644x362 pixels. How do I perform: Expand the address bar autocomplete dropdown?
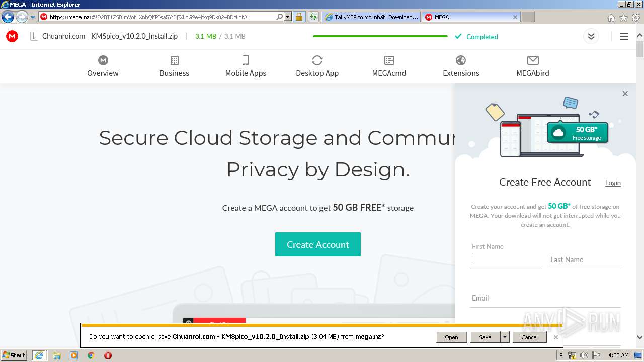pyautogui.click(x=288, y=17)
